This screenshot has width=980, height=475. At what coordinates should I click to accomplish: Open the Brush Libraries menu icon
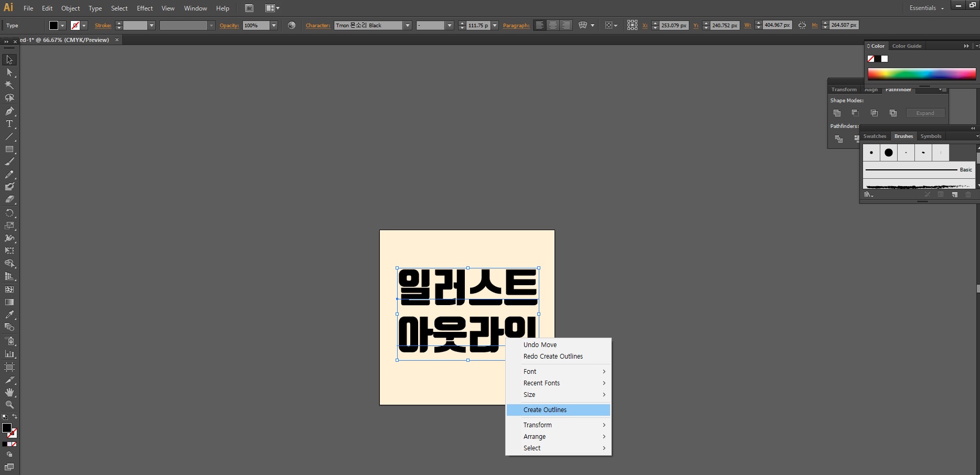click(x=869, y=195)
